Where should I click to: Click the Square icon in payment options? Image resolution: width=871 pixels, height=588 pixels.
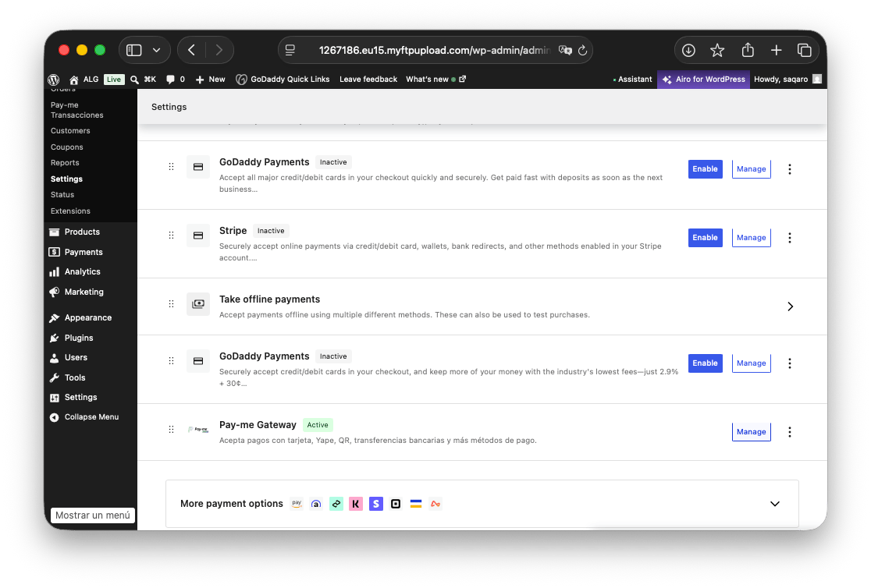(396, 504)
